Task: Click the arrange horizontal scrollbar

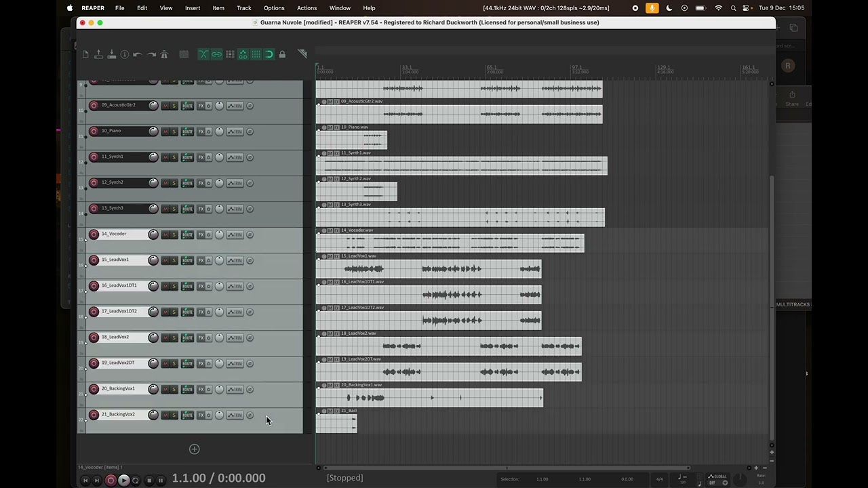Action: 505,468
